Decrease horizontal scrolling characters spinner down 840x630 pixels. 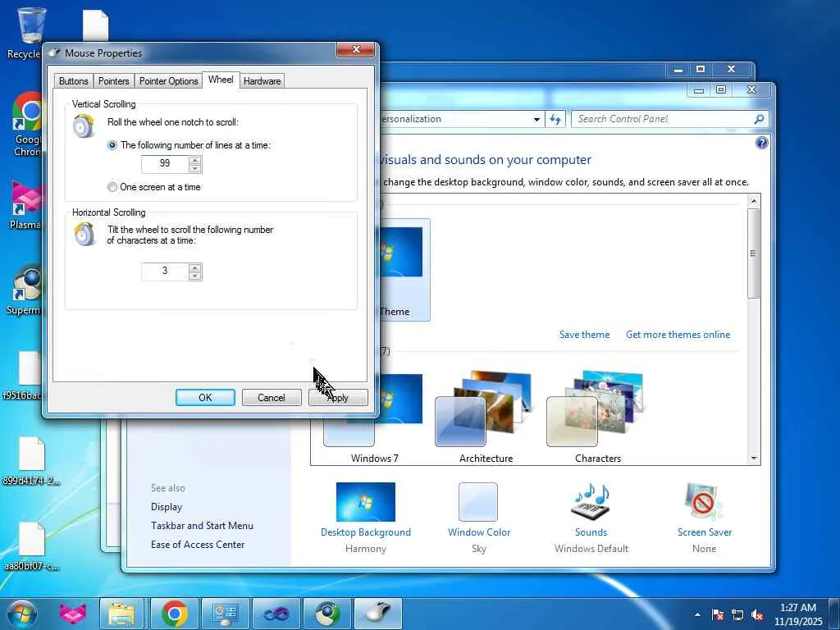coord(195,276)
